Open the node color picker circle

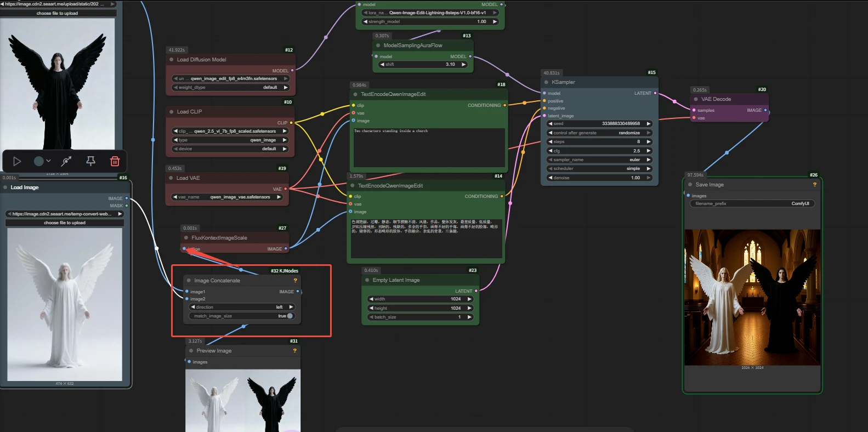(x=39, y=161)
